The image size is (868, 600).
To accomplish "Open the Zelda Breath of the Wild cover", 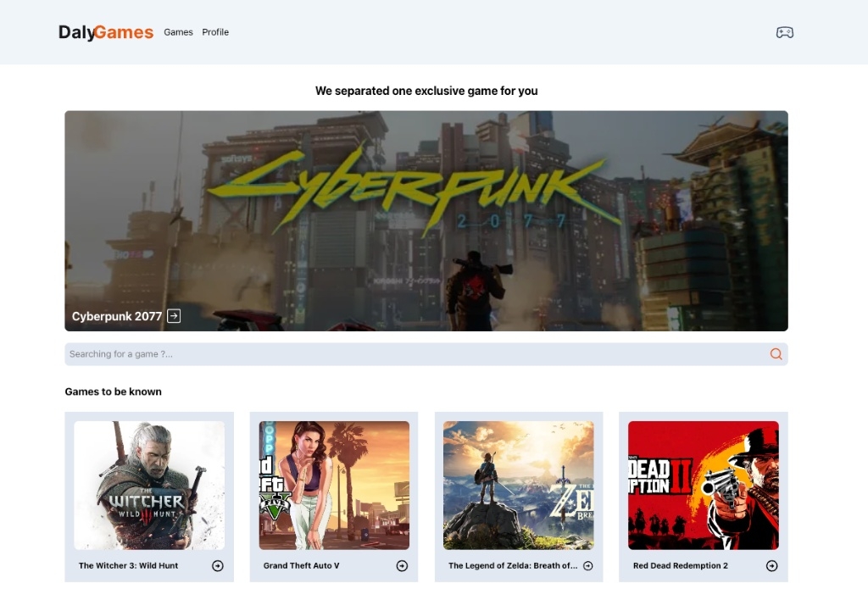I will point(518,486).
